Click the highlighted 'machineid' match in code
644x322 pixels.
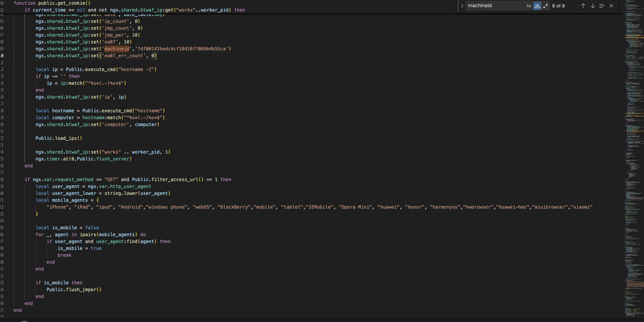pyautogui.click(x=117, y=49)
